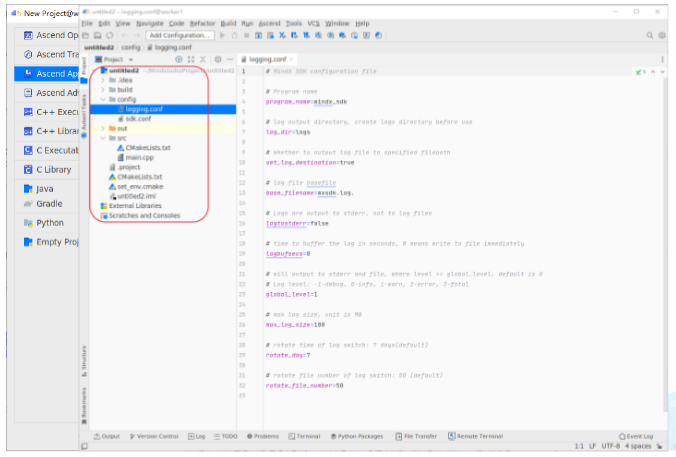This screenshot has height=457, width=676.
Task: Click the Reload/Sync toolbar icon
Action: click(x=110, y=35)
